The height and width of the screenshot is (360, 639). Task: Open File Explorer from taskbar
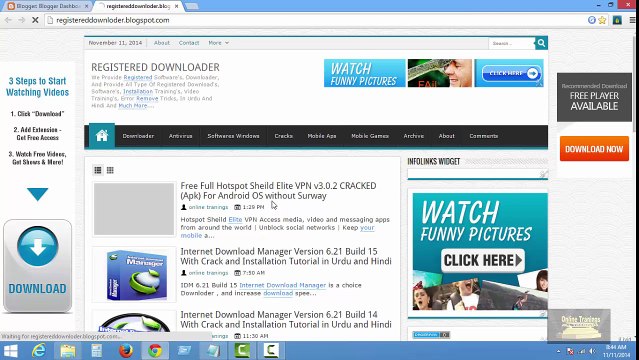(68, 351)
